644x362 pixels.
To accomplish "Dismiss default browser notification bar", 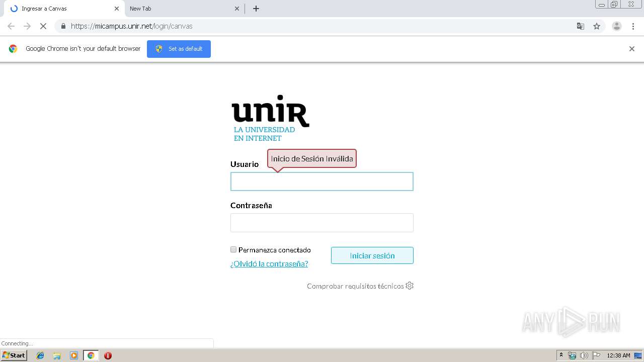I will coord(632,49).
